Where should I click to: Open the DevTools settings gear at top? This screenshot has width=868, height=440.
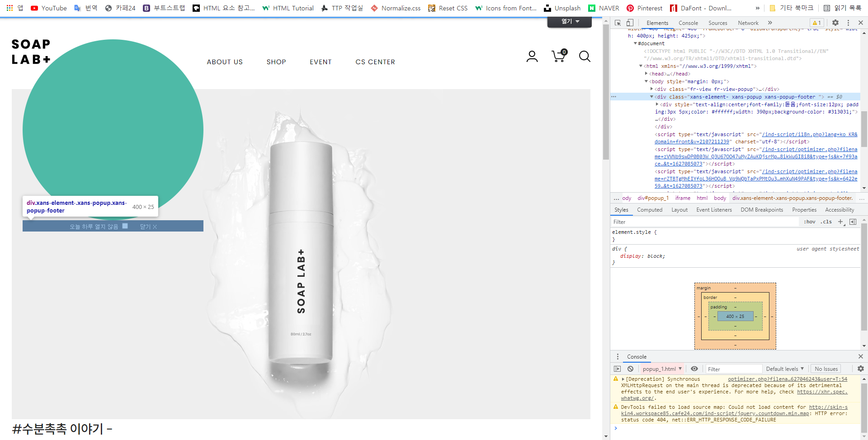[835, 23]
